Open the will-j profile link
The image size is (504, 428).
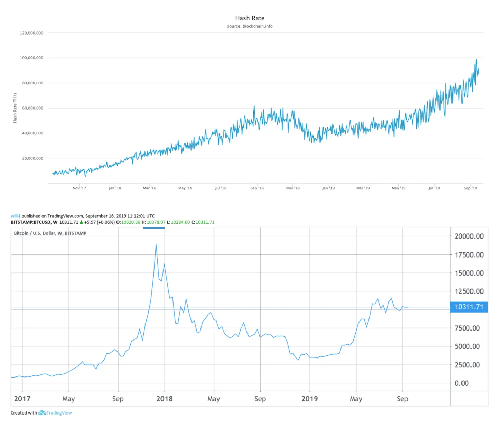(x=15, y=216)
